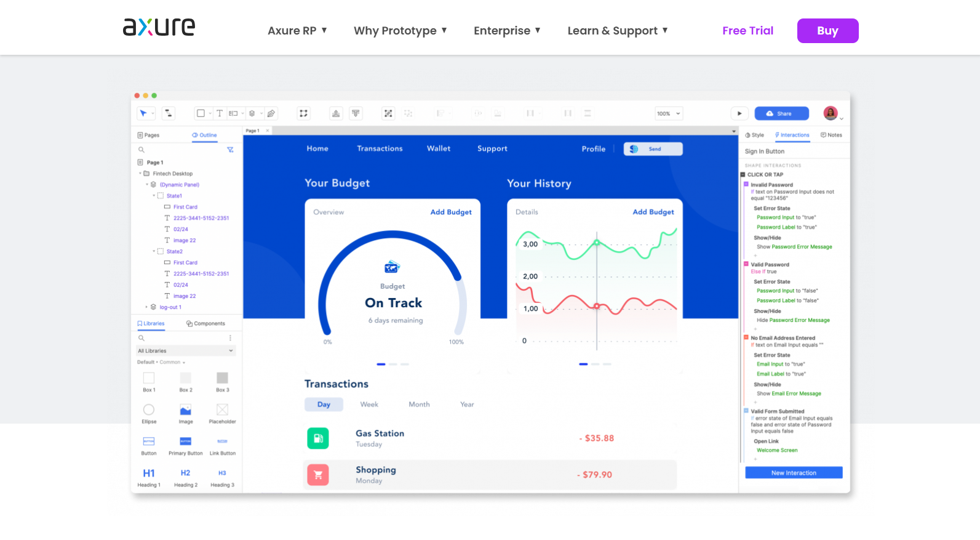
Task: Select the Dynamic Panel outline item
Action: (179, 185)
